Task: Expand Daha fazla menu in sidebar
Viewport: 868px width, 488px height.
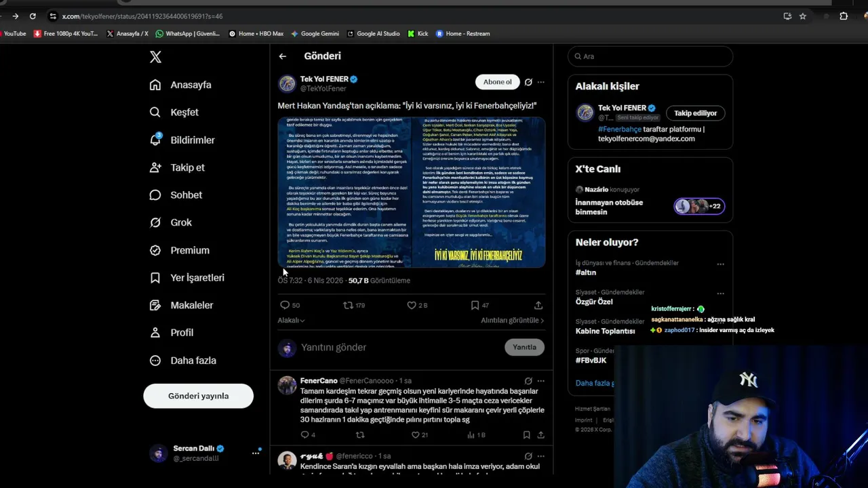Action: [x=182, y=361]
